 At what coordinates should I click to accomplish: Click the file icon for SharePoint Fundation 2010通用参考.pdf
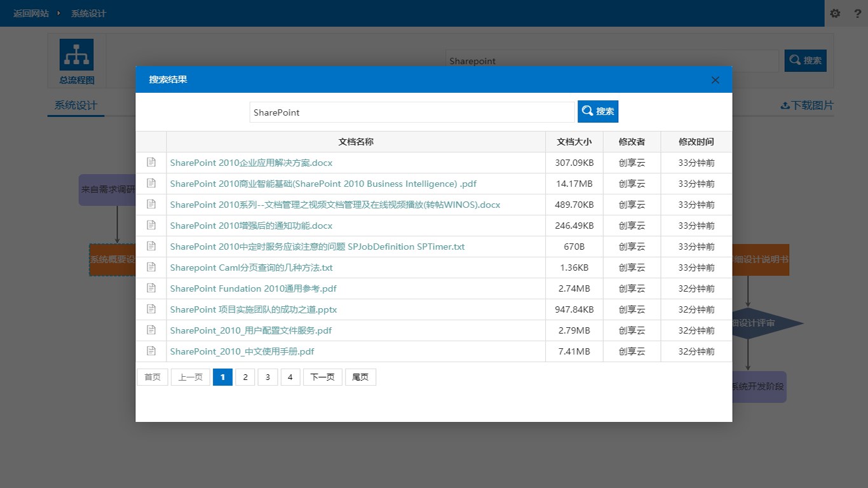151,288
